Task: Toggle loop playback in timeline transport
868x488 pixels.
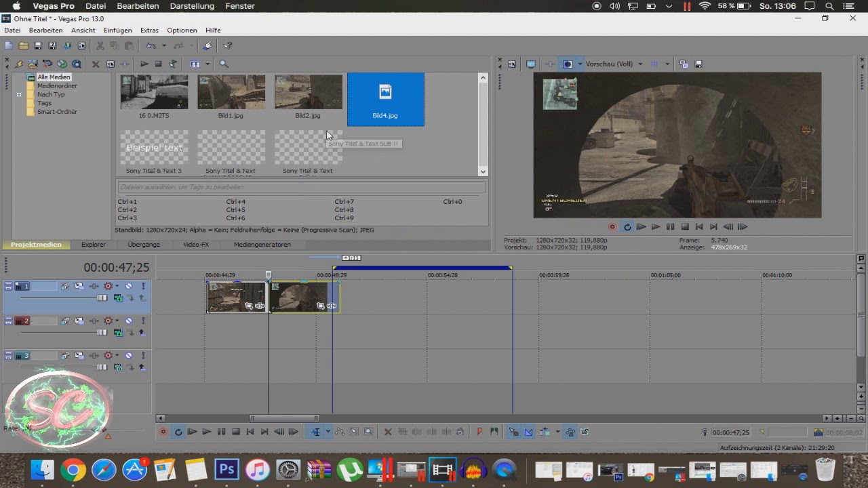Action: pos(178,432)
